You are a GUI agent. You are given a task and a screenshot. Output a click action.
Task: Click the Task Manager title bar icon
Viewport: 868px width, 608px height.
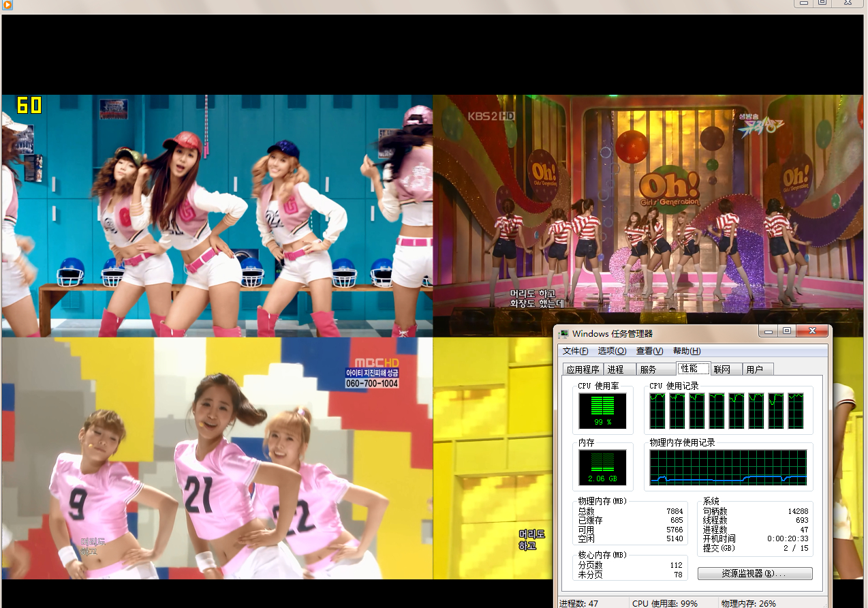pyautogui.click(x=564, y=333)
